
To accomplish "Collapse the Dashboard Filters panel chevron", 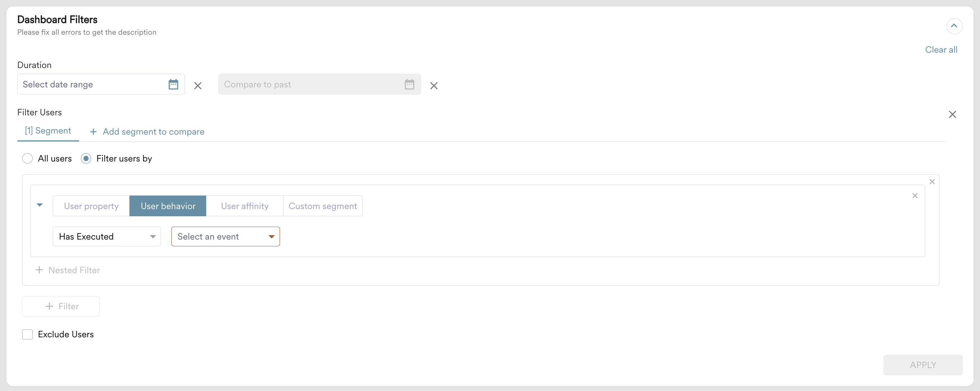I will pyautogui.click(x=954, y=26).
